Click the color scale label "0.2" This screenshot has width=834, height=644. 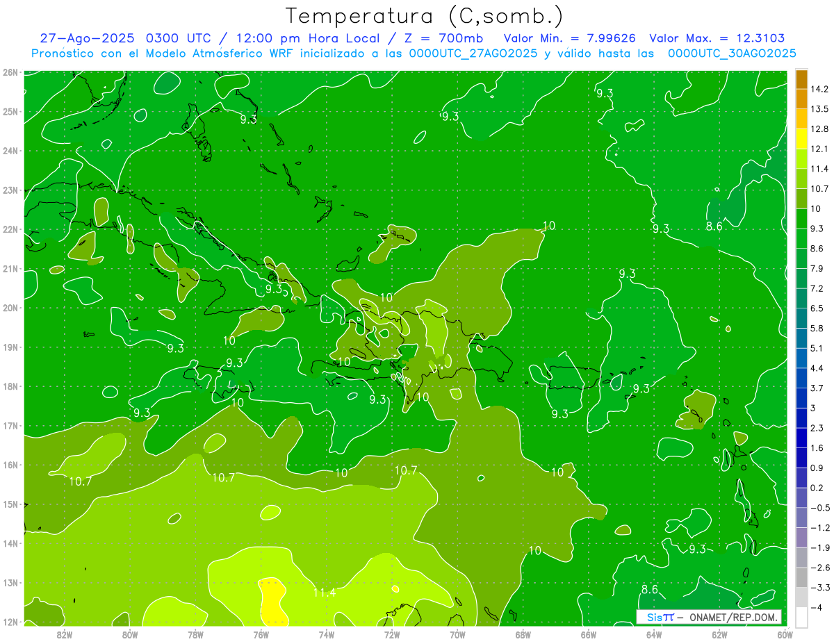pos(817,488)
